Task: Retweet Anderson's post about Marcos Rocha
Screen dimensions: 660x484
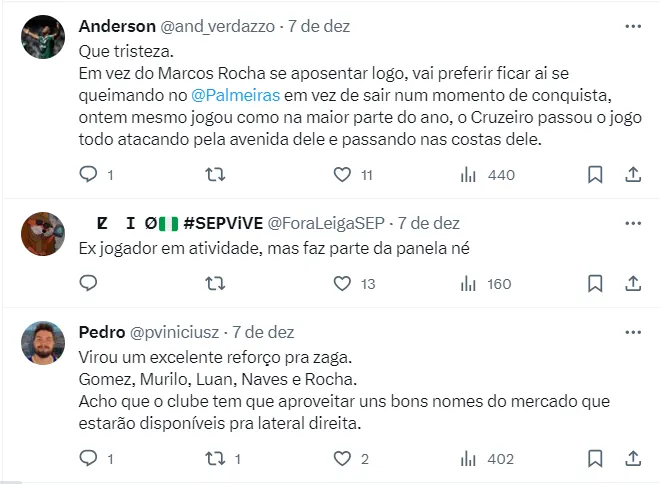Action: (214, 175)
